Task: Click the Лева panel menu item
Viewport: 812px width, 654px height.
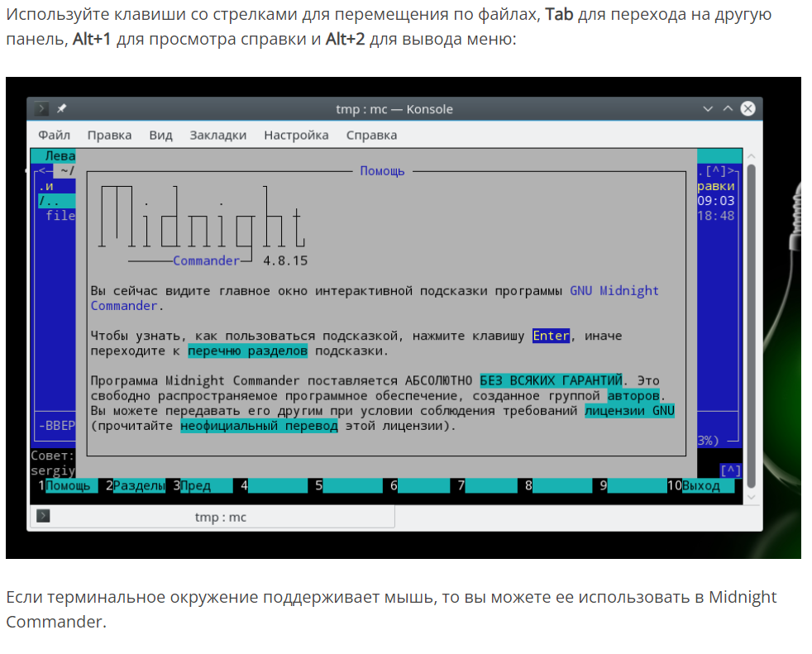Action: point(60,156)
